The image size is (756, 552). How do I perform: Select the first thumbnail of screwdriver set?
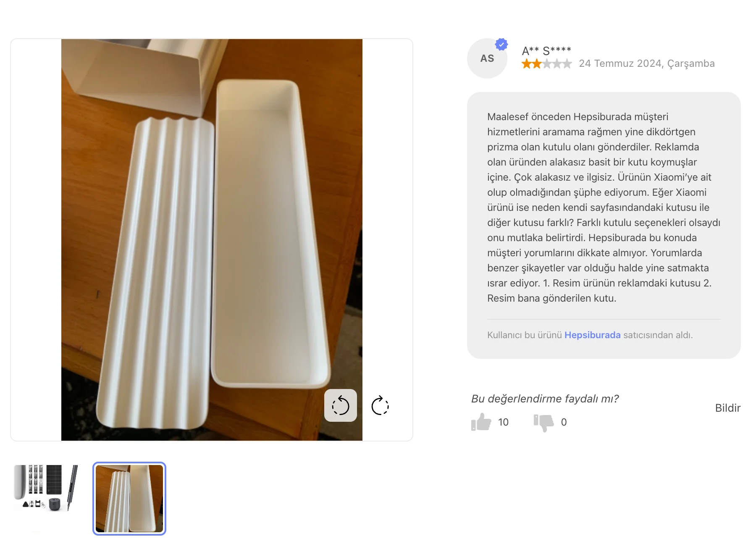coord(46,488)
